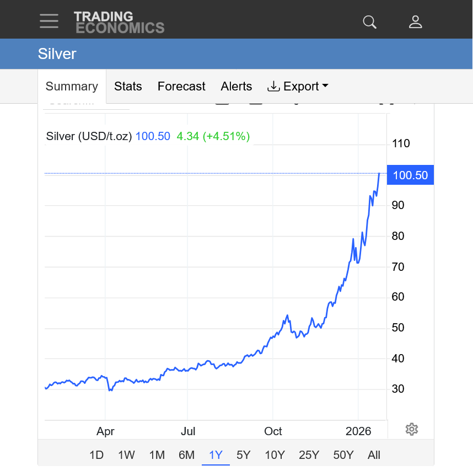
Task: Choose the 10Y time range
Action: pyautogui.click(x=275, y=455)
